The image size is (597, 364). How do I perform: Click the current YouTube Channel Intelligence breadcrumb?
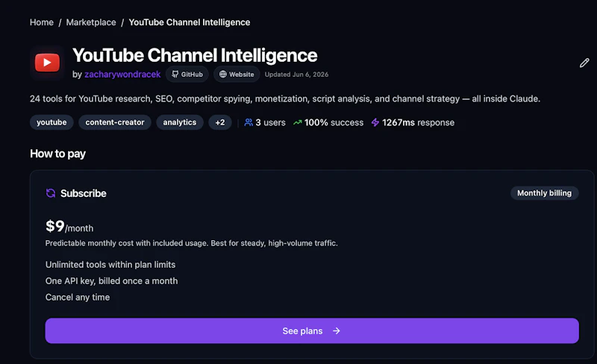(190, 22)
